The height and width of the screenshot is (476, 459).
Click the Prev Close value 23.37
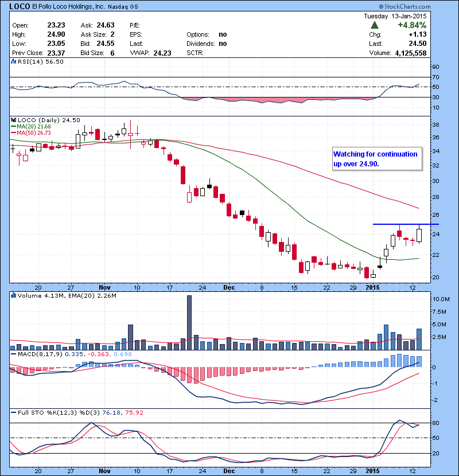[x=56, y=53]
